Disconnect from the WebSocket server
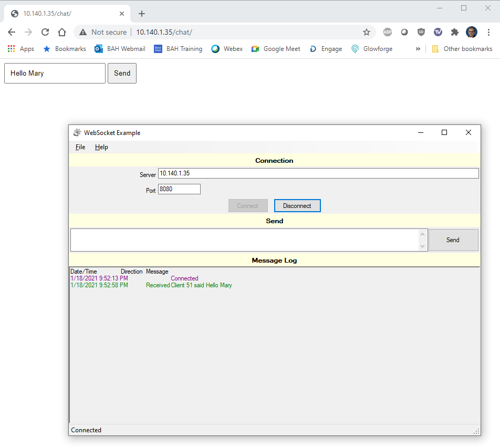The width and height of the screenshot is (500, 448). pyautogui.click(x=297, y=205)
